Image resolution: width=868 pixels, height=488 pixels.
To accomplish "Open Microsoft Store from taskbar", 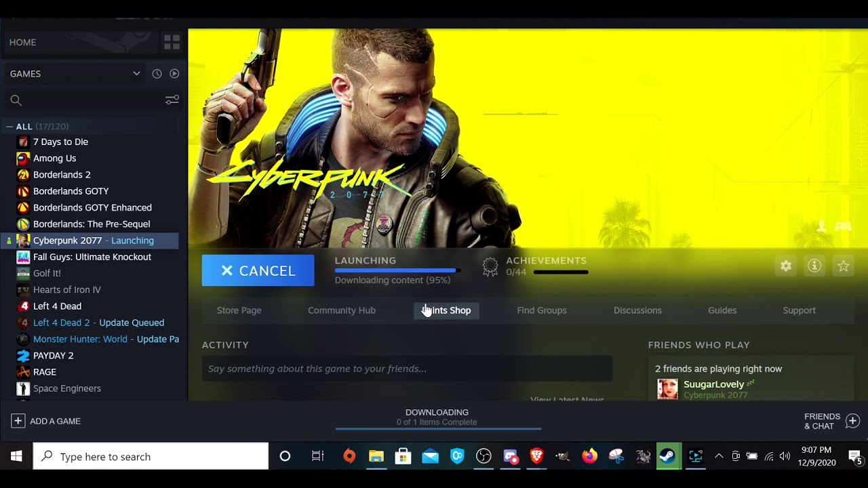I will (403, 456).
